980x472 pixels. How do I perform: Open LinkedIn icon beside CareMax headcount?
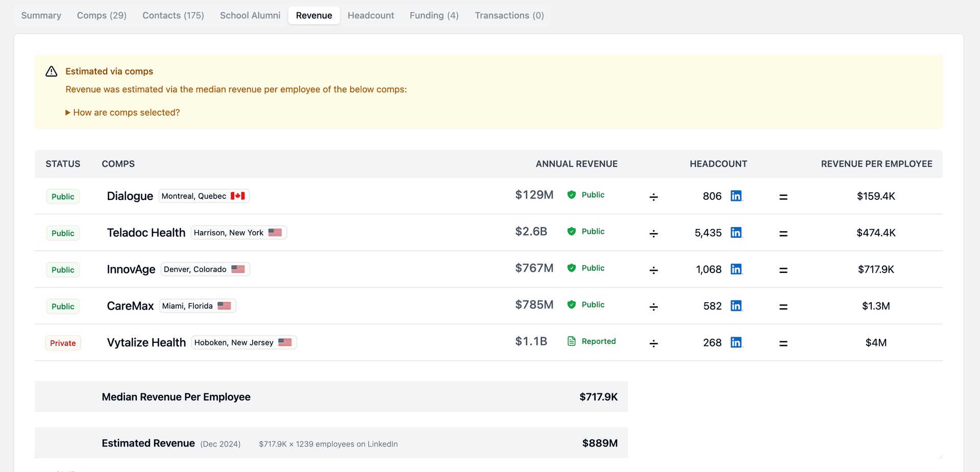click(736, 306)
